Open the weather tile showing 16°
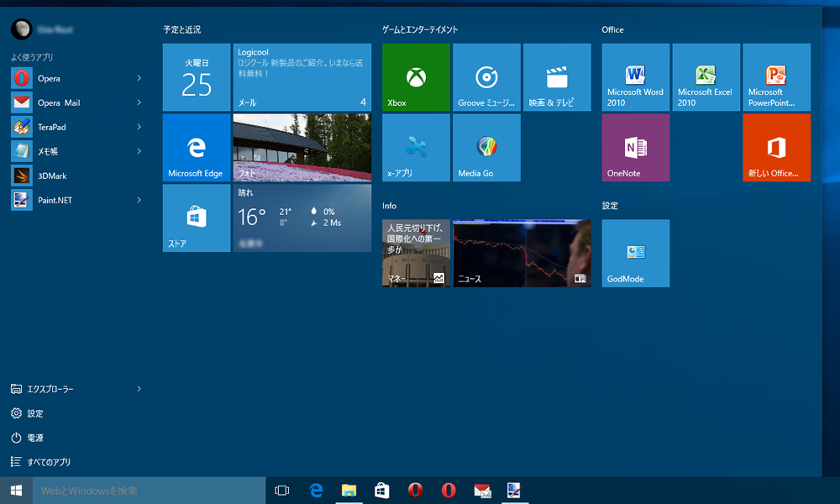Screen dimensions: 840x504 tap(302, 218)
